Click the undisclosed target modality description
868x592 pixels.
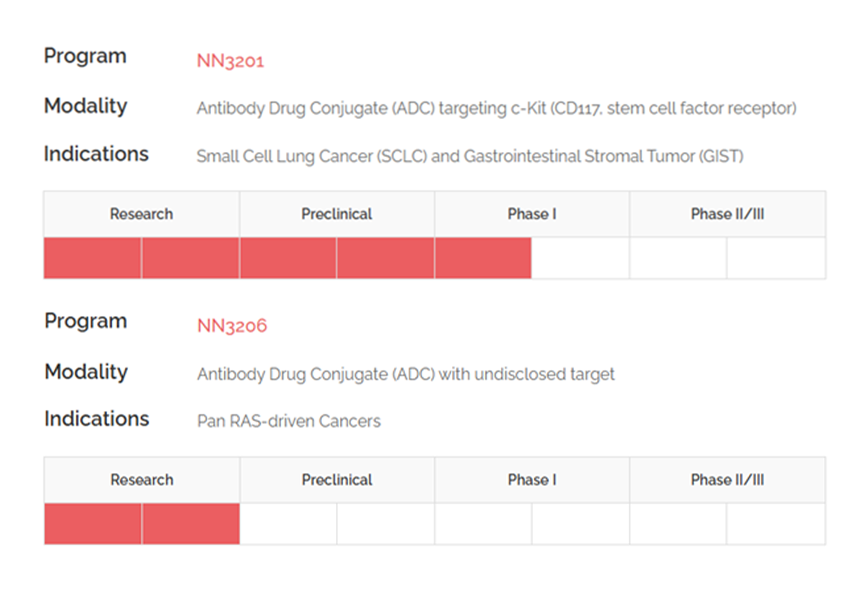point(406,374)
